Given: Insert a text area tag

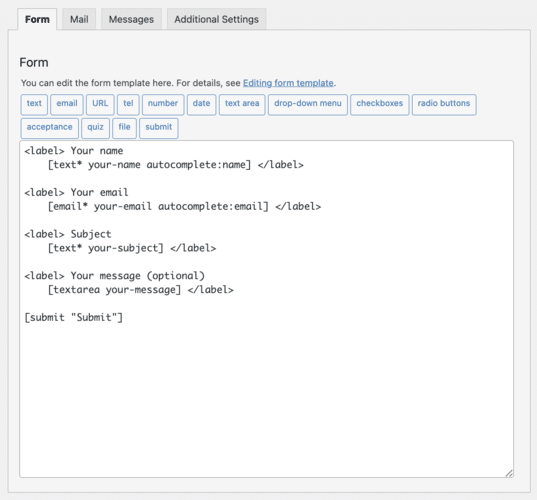Looking at the screenshot, I should click(242, 104).
